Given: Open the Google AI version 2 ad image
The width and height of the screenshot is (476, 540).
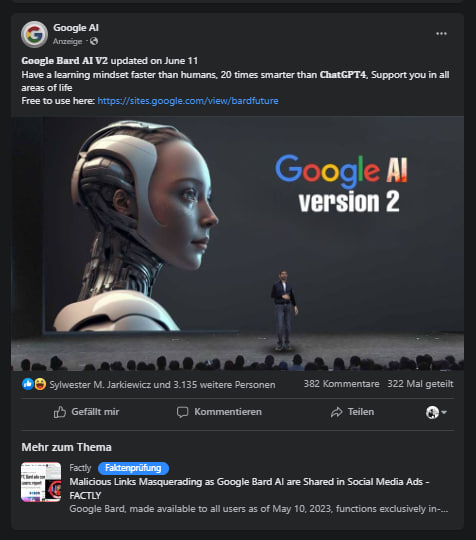Looking at the screenshot, I should point(237,243).
